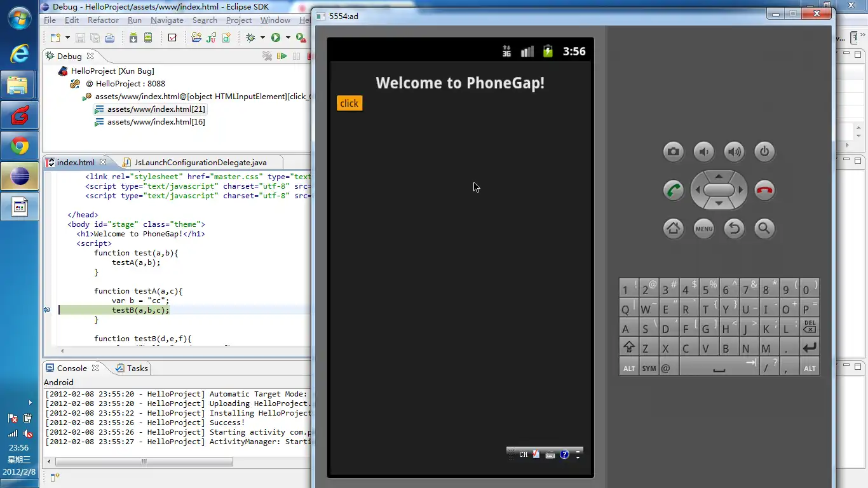Open the Debug launch dropdown arrow

262,38
